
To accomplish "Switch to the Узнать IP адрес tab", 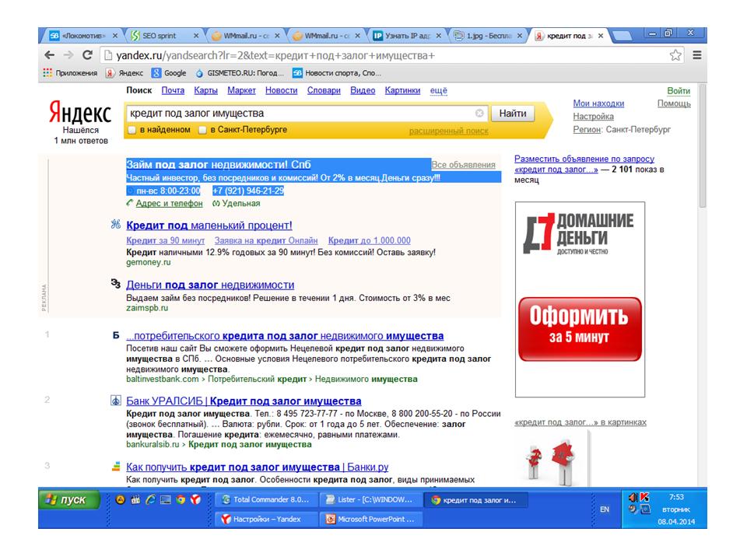I will point(407,36).
